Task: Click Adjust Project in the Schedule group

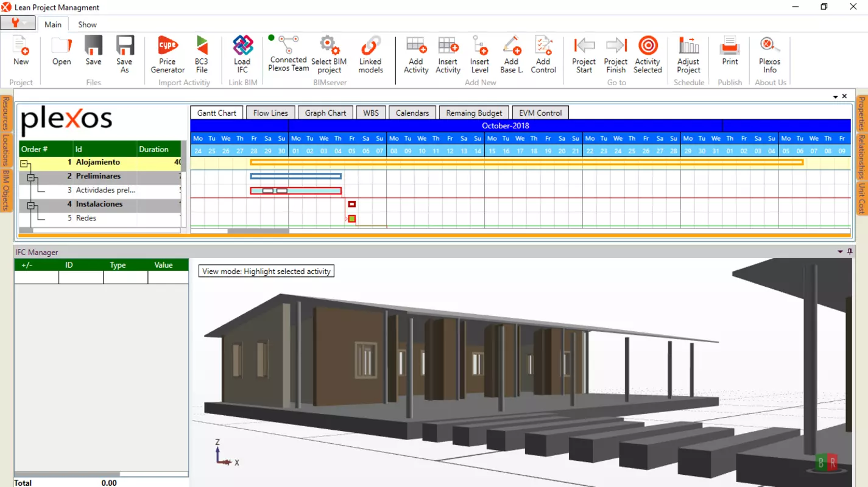Action: (689, 54)
